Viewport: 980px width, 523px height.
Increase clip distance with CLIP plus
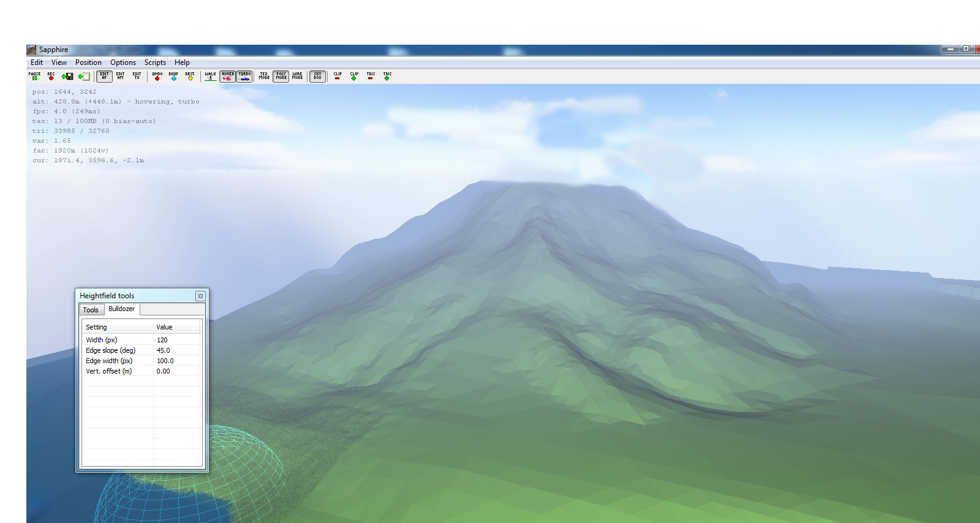pos(354,76)
